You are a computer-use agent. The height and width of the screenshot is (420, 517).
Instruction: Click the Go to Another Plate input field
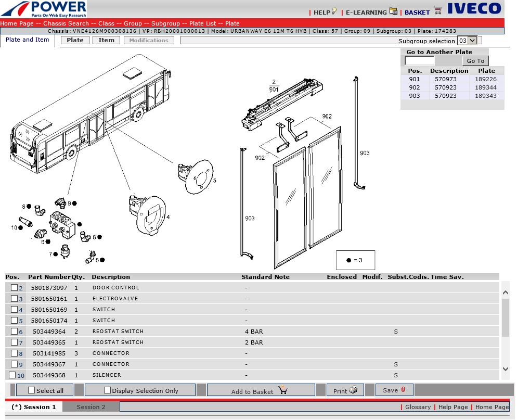[419, 61]
